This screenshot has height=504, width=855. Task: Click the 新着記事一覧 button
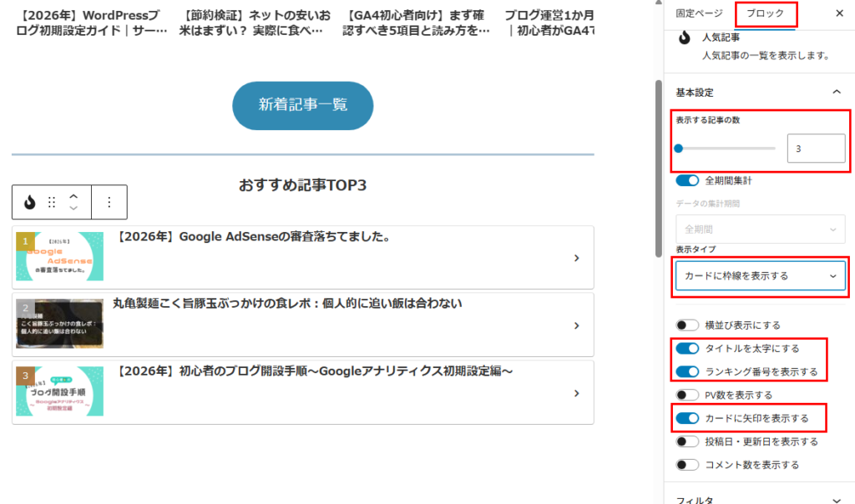click(302, 105)
